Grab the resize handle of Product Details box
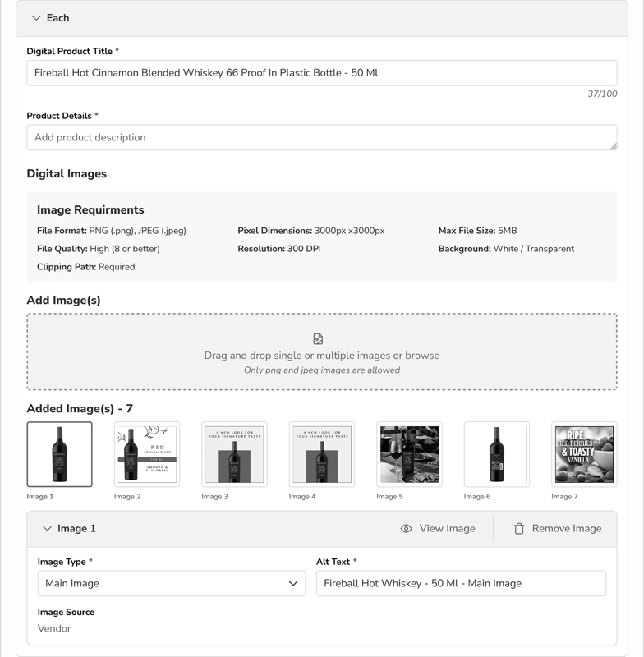Screen dimensions: 644x657 tap(614, 146)
